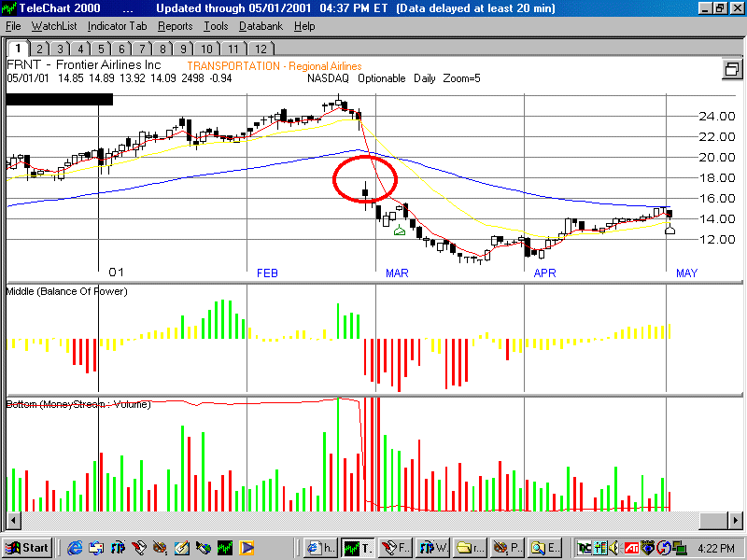Open the Indicator Tab menu
The image size is (747, 560).
click(118, 26)
